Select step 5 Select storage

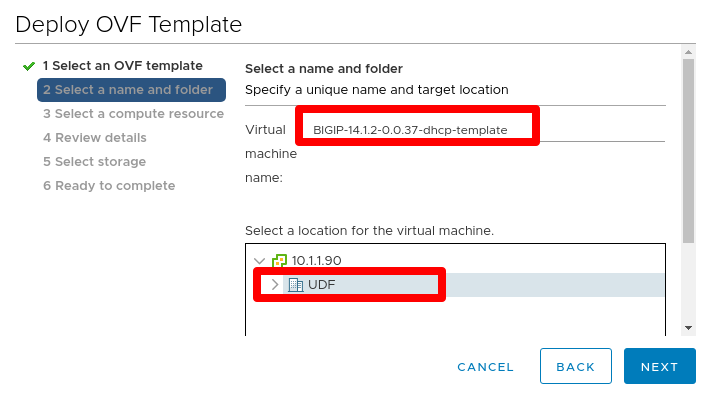pyautogui.click(x=94, y=161)
